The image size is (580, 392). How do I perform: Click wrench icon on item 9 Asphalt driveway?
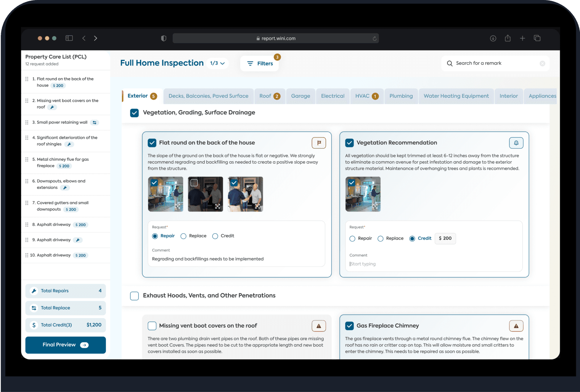(x=78, y=240)
